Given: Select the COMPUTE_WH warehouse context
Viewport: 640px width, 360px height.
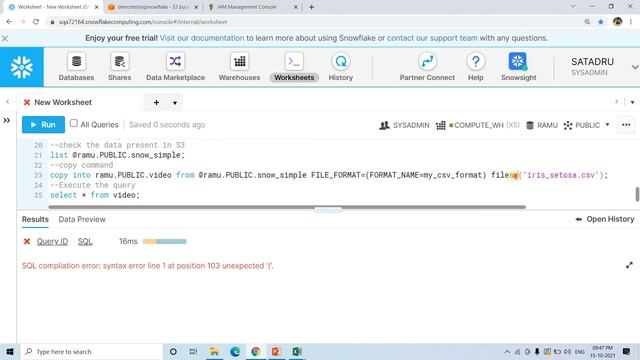Looking at the screenshot, I should pyautogui.click(x=478, y=125).
